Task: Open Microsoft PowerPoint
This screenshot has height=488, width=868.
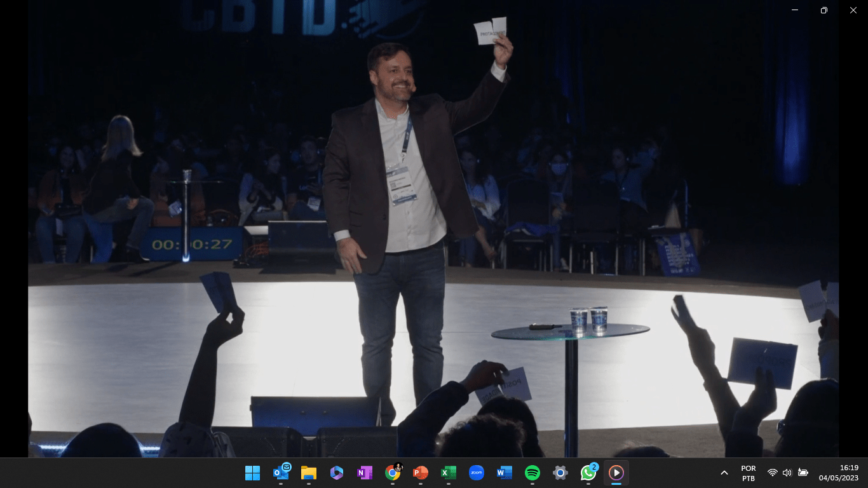Action: tap(420, 472)
